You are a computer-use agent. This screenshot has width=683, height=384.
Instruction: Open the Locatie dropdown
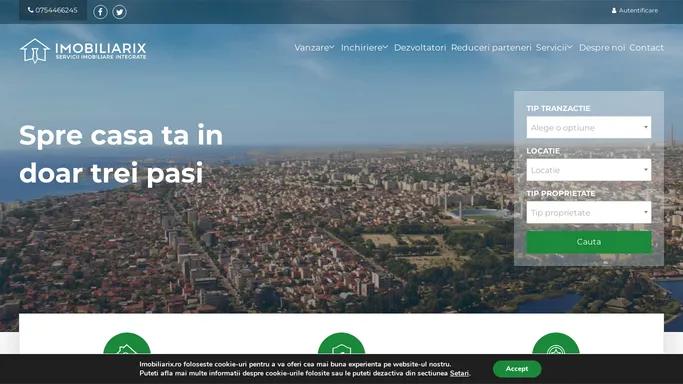(x=588, y=170)
